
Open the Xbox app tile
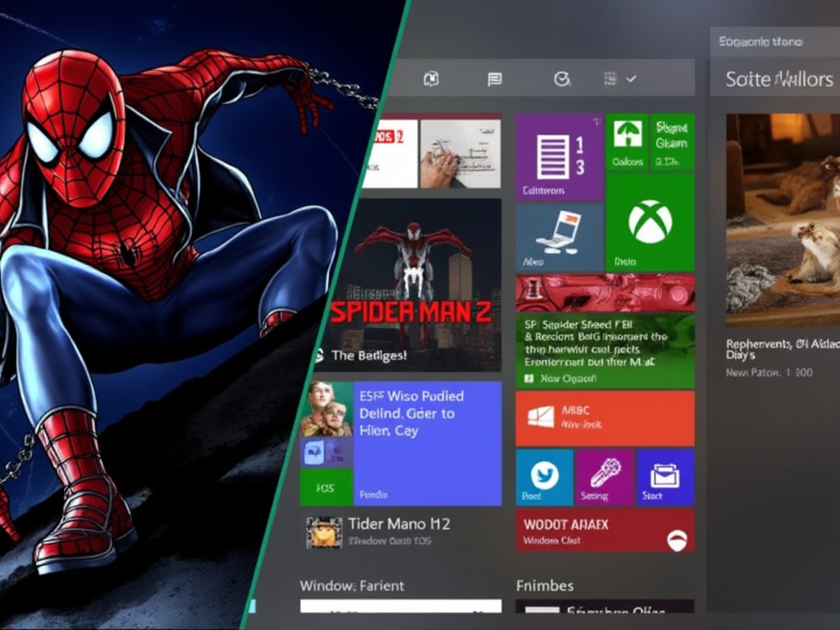coord(649,234)
